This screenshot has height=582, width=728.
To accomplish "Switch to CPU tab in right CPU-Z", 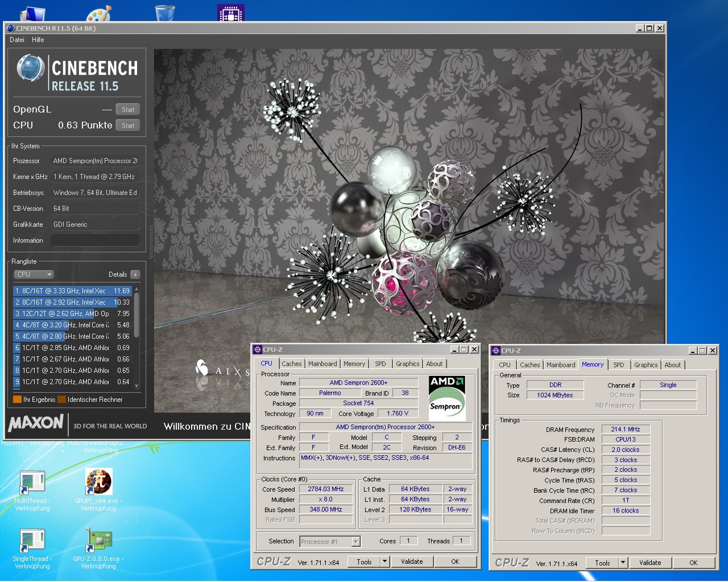I will [504, 365].
